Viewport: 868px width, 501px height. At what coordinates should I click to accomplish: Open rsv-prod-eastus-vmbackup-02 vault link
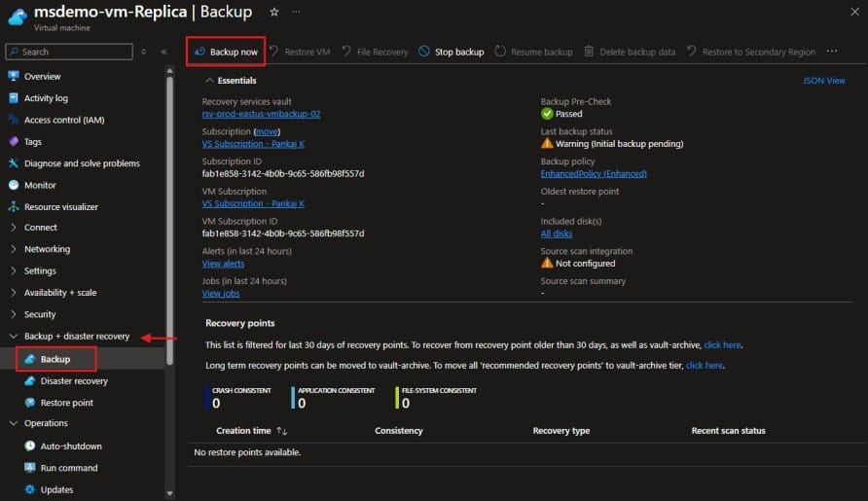tap(262, 114)
